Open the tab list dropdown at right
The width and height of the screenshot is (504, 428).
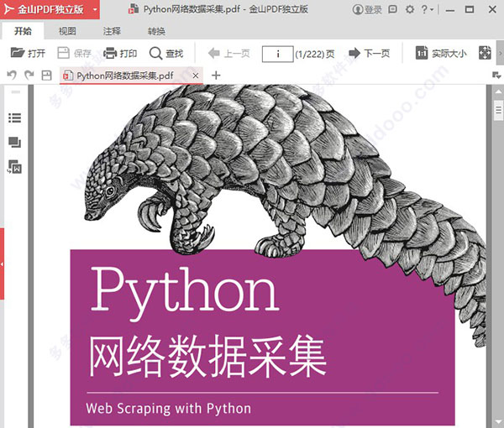[x=496, y=76]
